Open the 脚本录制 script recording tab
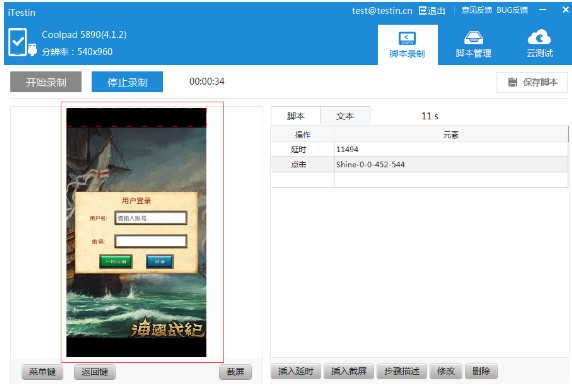Screen dimensions: 572x389 [407, 45]
